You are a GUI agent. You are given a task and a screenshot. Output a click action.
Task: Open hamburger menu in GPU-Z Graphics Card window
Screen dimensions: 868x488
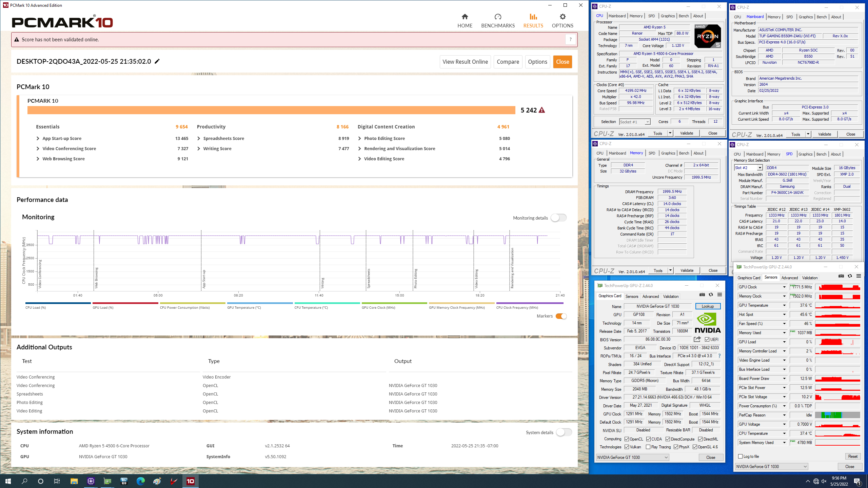click(x=719, y=294)
